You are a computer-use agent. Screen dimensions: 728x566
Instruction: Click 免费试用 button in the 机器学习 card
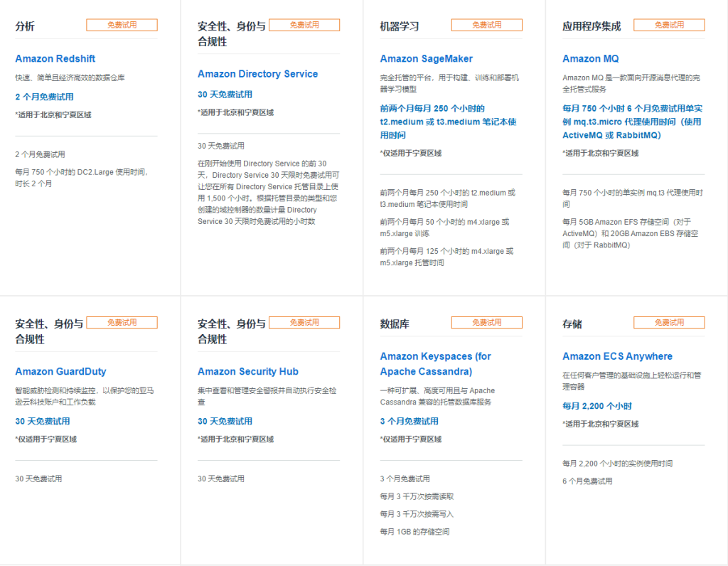pos(487,24)
